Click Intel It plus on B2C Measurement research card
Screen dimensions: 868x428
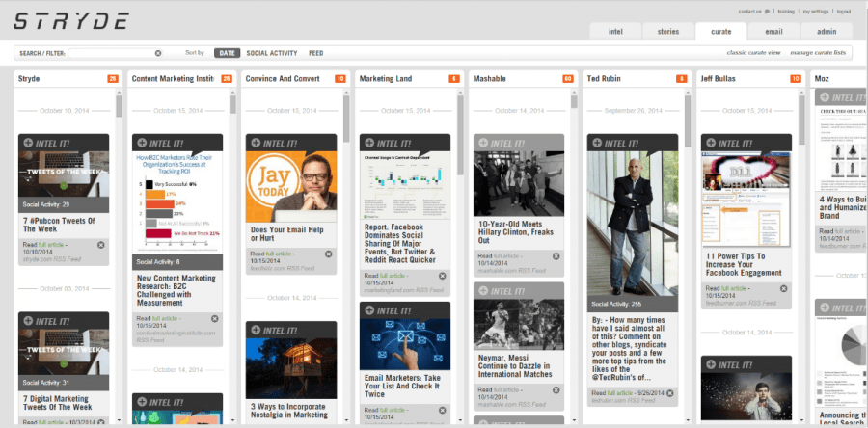pyautogui.click(x=142, y=143)
